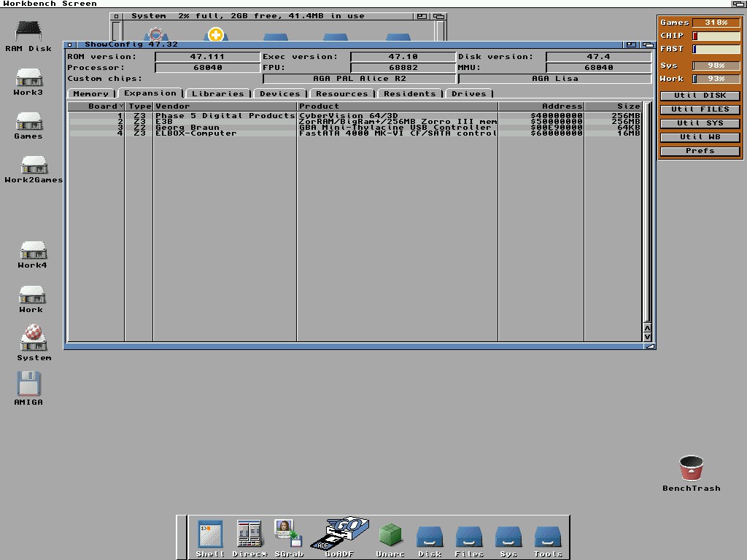The image size is (747, 560).
Task: Select the Expansion tab
Action: tap(150, 93)
